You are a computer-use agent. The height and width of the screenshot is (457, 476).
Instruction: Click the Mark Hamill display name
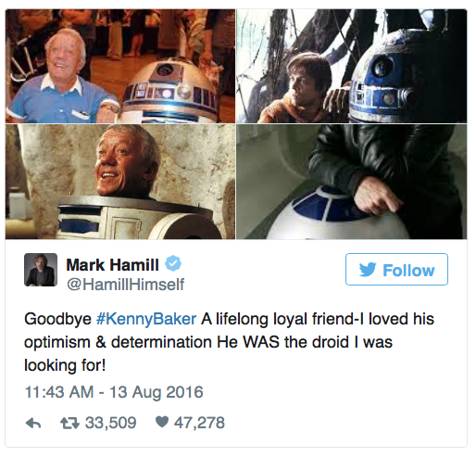click(x=113, y=265)
